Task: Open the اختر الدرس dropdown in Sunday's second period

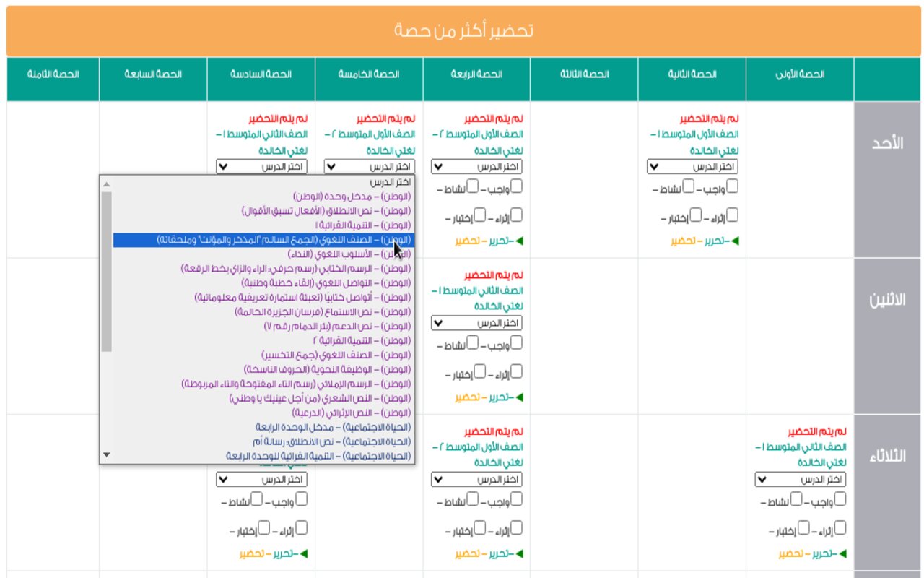Action: point(693,167)
